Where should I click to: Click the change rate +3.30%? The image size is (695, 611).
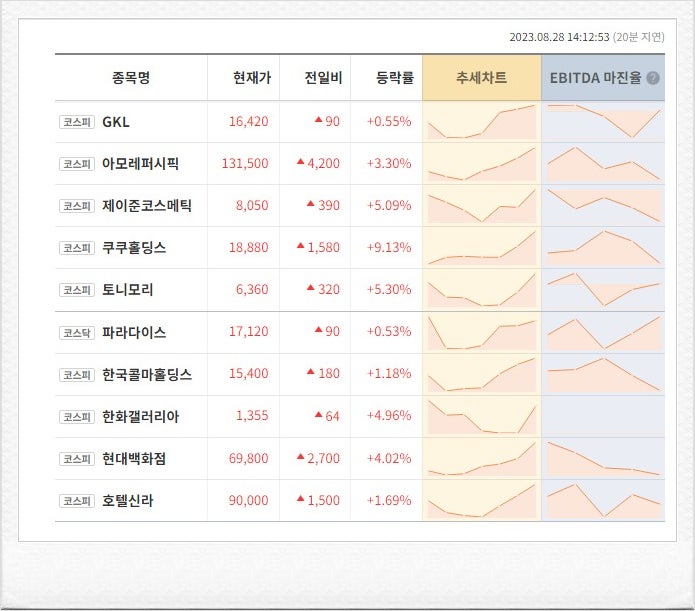(389, 164)
